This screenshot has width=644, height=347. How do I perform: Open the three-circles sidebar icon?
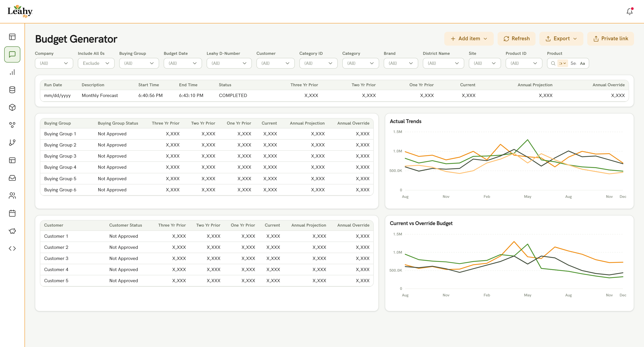tap(12, 125)
